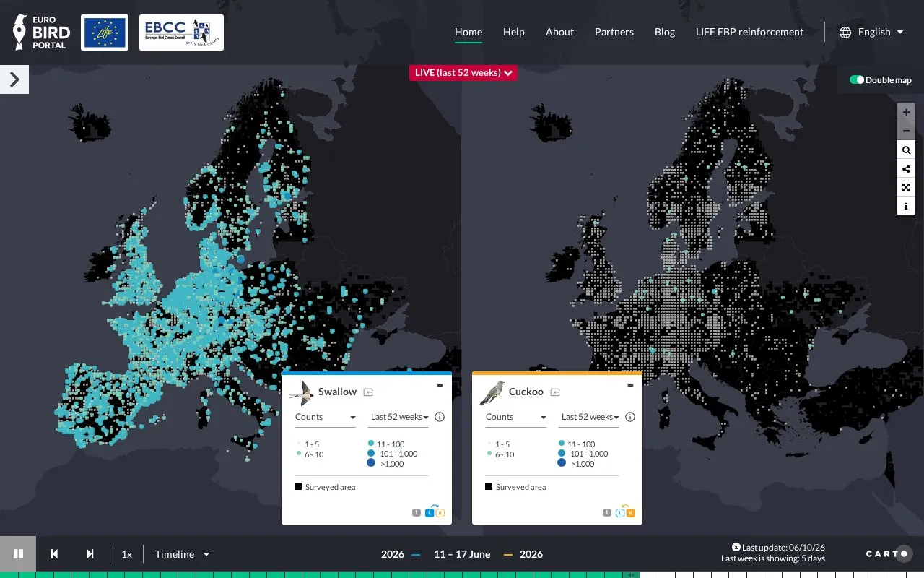Open the Partners page

pyautogui.click(x=614, y=32)
